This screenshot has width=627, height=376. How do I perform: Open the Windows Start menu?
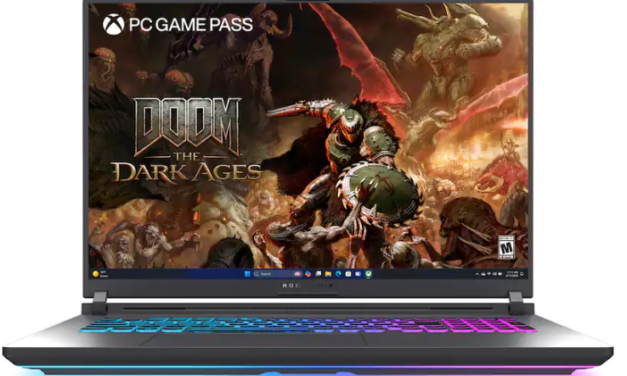[247, 274]
